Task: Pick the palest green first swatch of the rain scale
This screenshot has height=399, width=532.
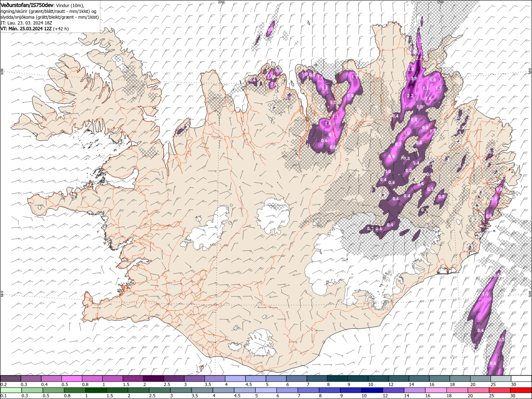Action: tap(11, 390)
